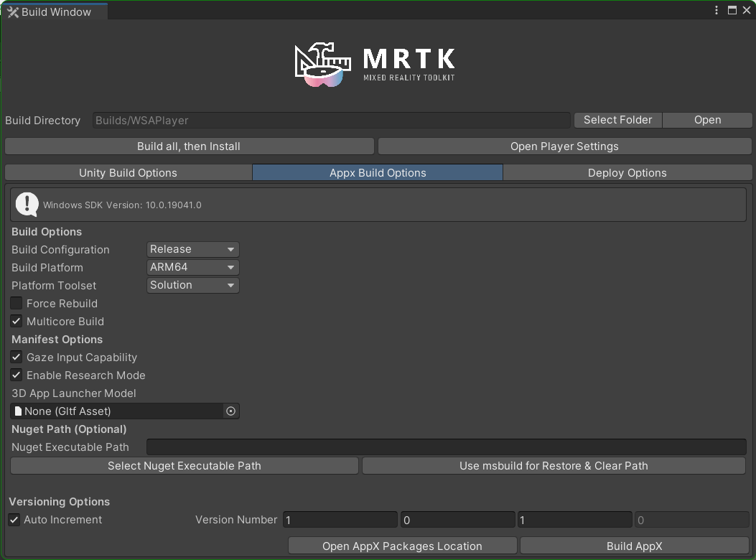Uncheck Gaze Input Capability
756x560 pixels.
point(17,357)
